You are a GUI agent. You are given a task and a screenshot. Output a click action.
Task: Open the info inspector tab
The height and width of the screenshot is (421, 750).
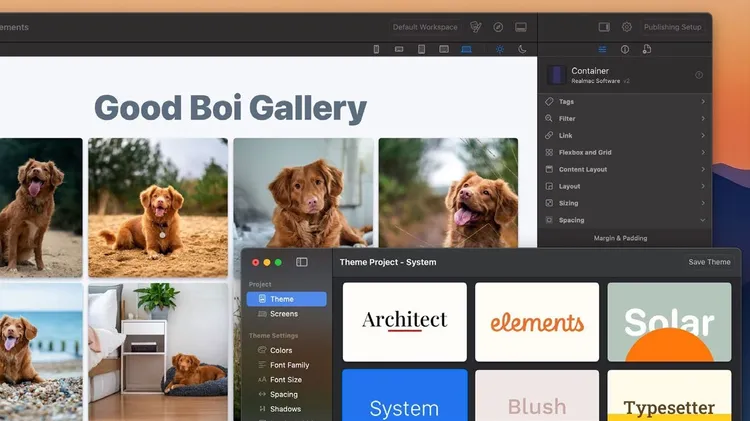[625, 49]
